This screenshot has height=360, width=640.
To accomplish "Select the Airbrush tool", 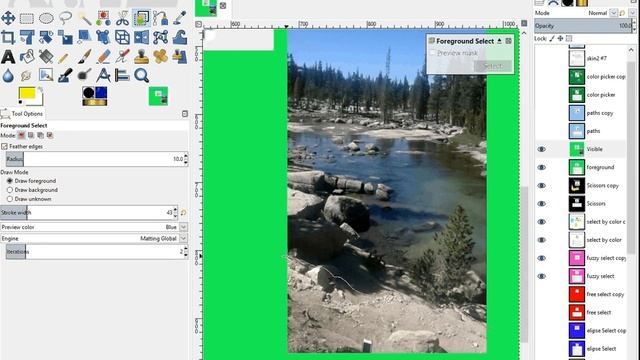I will tap(122, 56).
